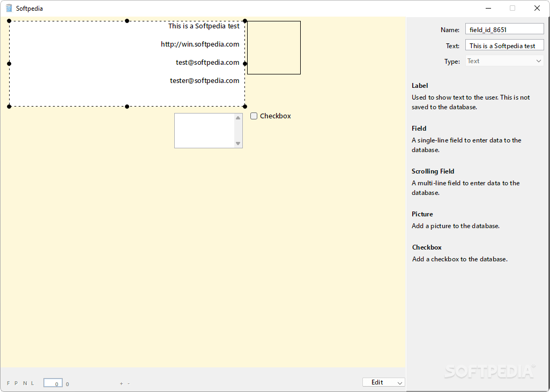Viewport: 550px width, 392px height.
Task: Click the bottom-right resize handle of selection
Action: coord(245,107)
